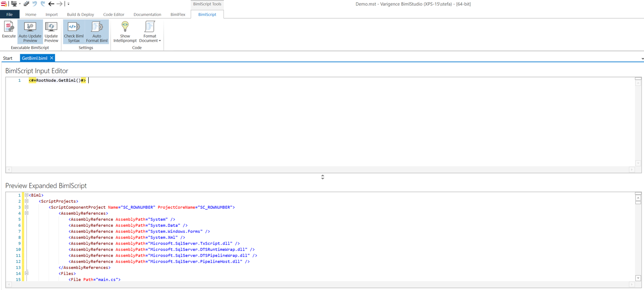Show Intelliprompt lightbulb icon
This screenshot has width=644, height=290.
tap(125, 27)
